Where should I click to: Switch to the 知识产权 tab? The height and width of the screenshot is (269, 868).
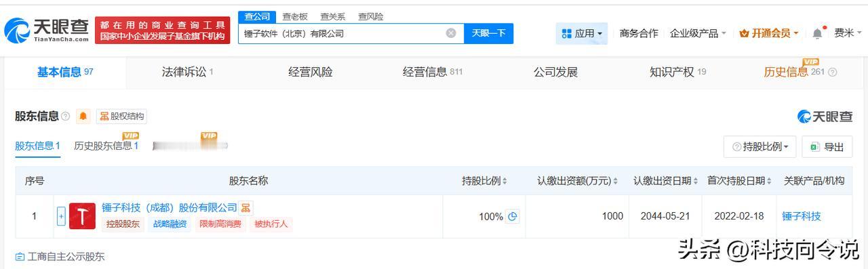(677, 72)
